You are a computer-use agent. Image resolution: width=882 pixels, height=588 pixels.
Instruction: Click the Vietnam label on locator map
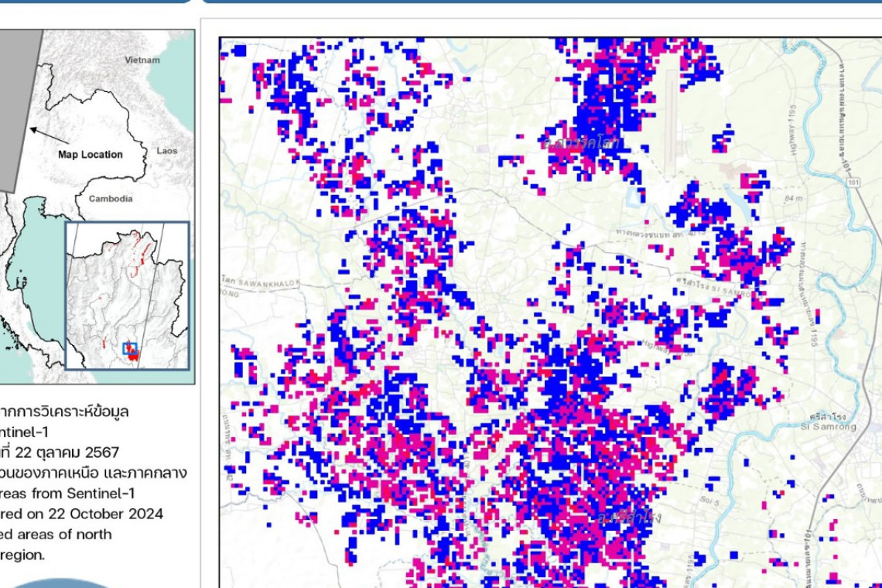142,60
